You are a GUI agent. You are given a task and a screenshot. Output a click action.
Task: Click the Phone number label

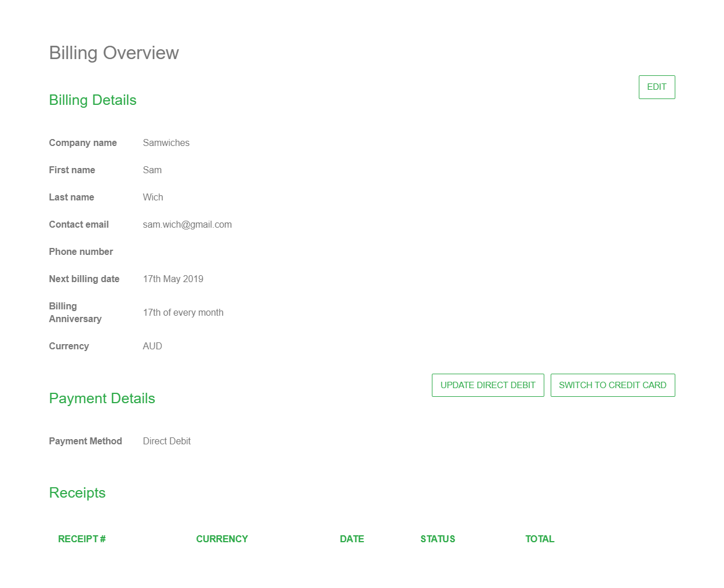[x=81, y=252]
